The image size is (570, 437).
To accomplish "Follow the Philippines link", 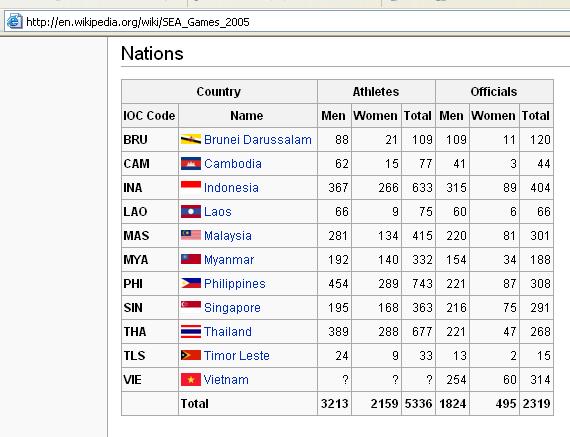I will click(234, 284).
